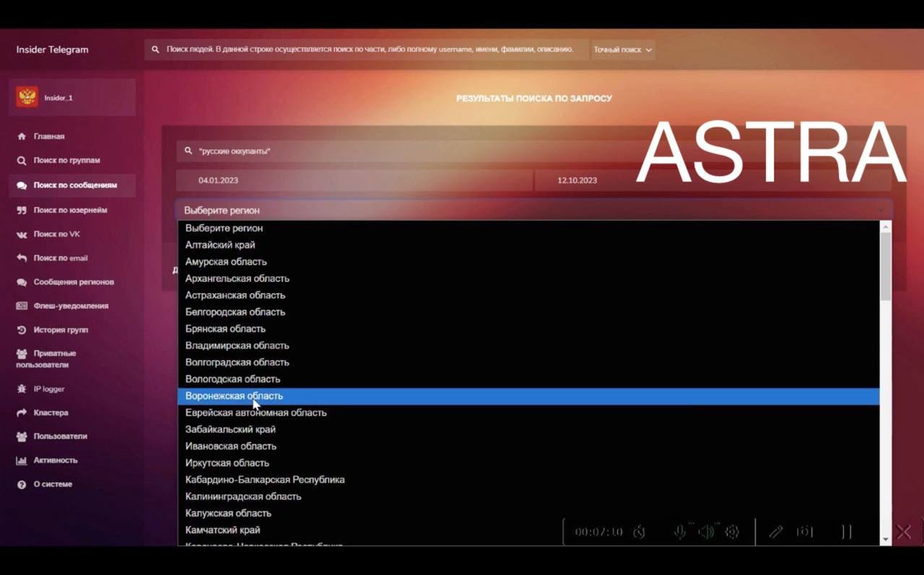Viewport: 924px width, 575px height.
Task: Click the region list scrollbar thumb
Action: point(886,267)
